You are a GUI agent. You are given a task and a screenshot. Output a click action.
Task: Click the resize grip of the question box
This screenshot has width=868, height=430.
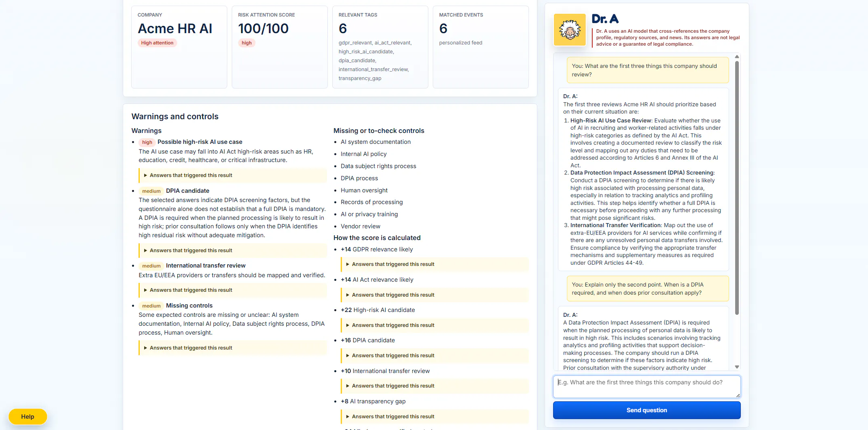pos(738,395)
